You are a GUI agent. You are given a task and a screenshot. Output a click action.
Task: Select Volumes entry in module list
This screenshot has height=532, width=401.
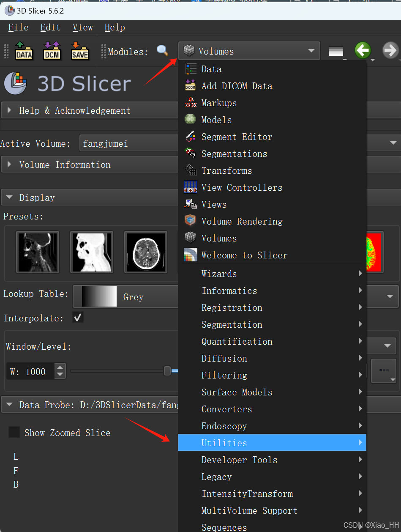coord(272,238)
